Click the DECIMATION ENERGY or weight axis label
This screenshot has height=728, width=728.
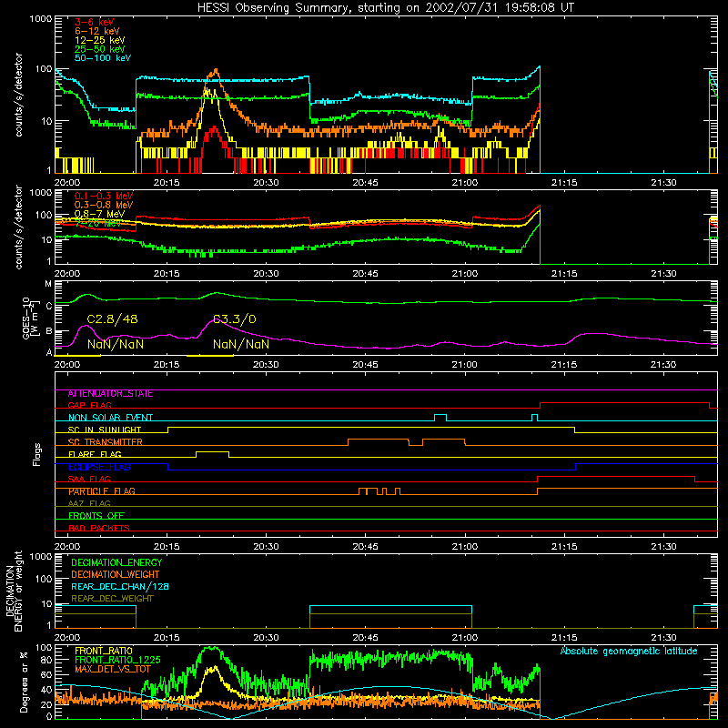coord(15,591)
